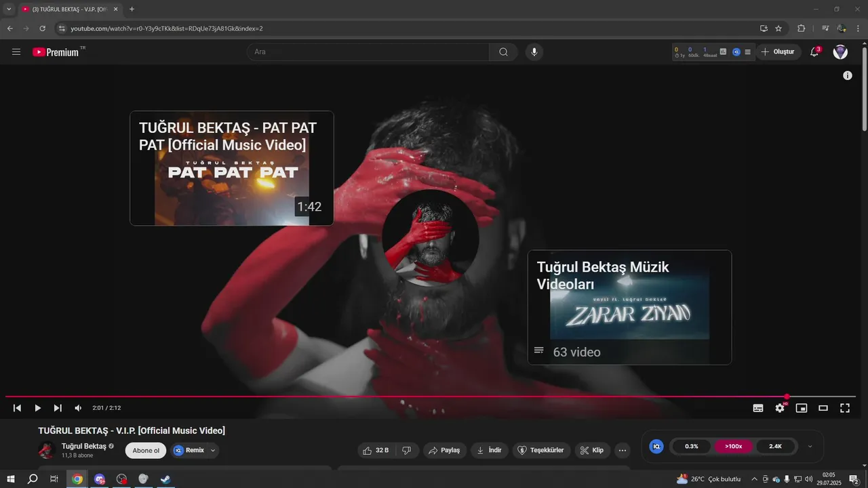Click the 2.4K stat pill
Viewport: 868px width, 488px height.
click(775, 446)
